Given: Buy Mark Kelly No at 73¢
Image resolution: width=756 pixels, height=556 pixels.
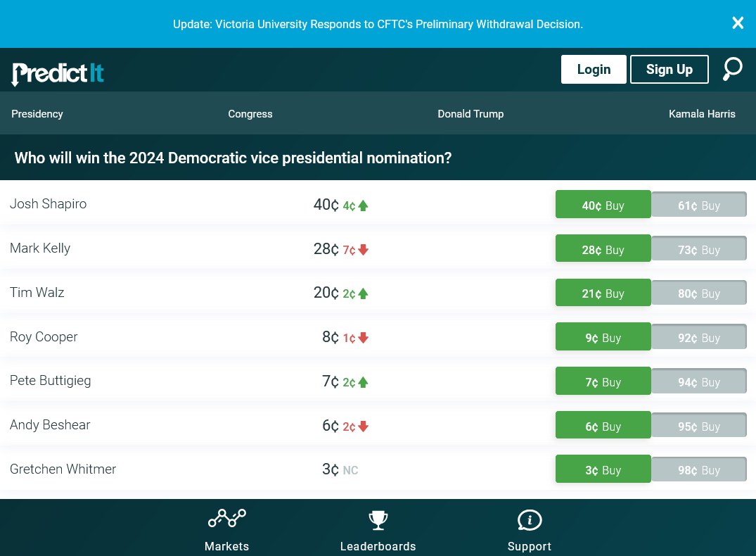Looking at the screenshot, I should click(698, 250).
